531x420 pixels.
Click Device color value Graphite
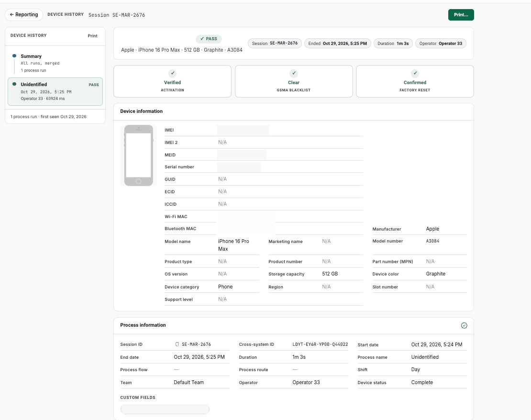coord(435,274)
